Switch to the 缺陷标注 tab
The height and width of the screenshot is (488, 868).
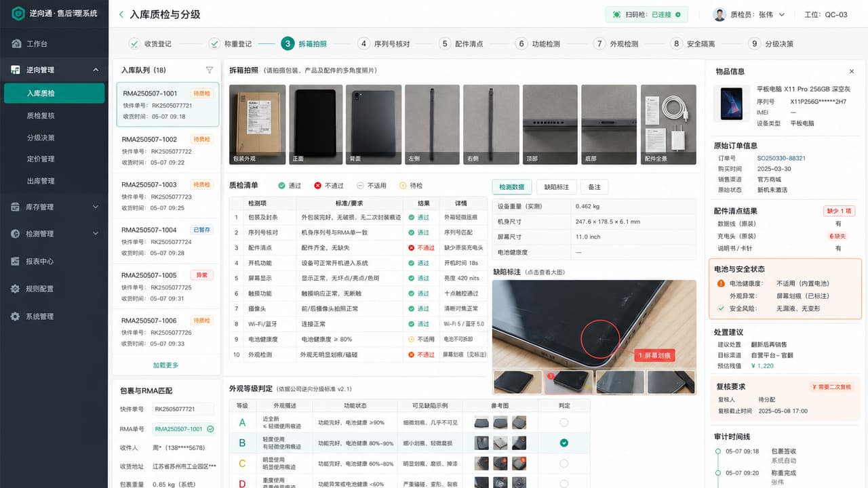coord(557,187)
